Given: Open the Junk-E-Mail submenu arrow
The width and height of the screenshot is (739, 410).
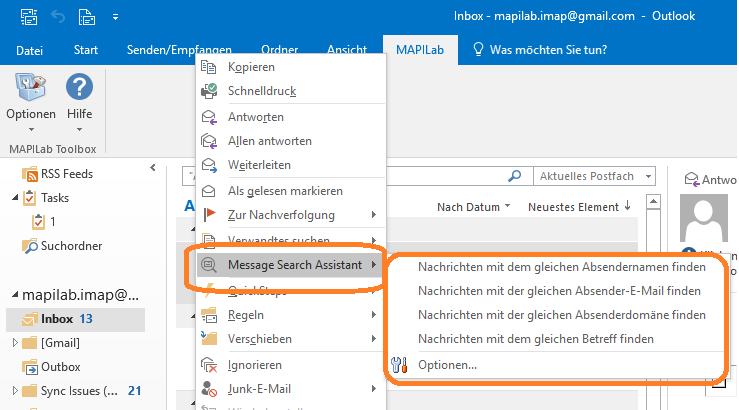Looking at the screenshot, I should click(x=373, y=389).
